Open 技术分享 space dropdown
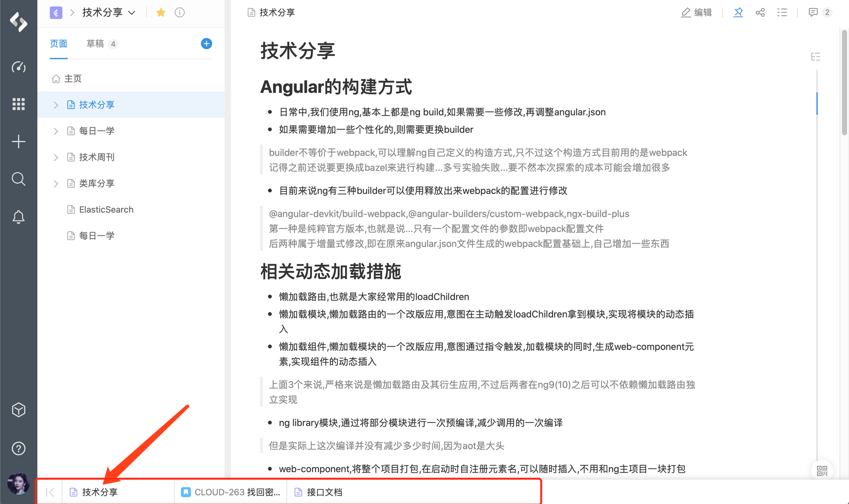849x504 pixels. (109, 12)
